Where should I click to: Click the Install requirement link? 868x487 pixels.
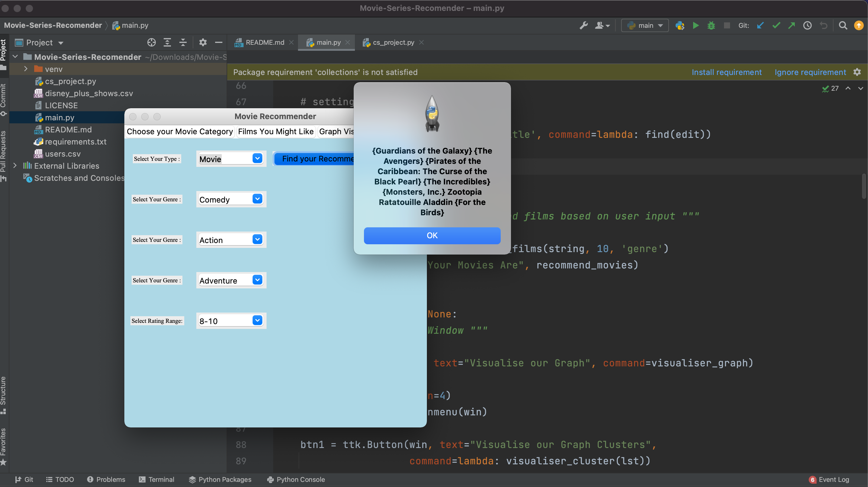[x=726, y=72]
